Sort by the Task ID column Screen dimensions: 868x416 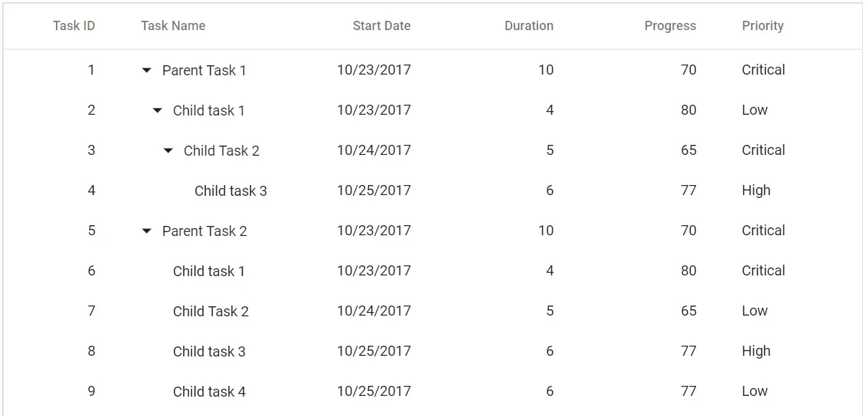click(73, 26)
